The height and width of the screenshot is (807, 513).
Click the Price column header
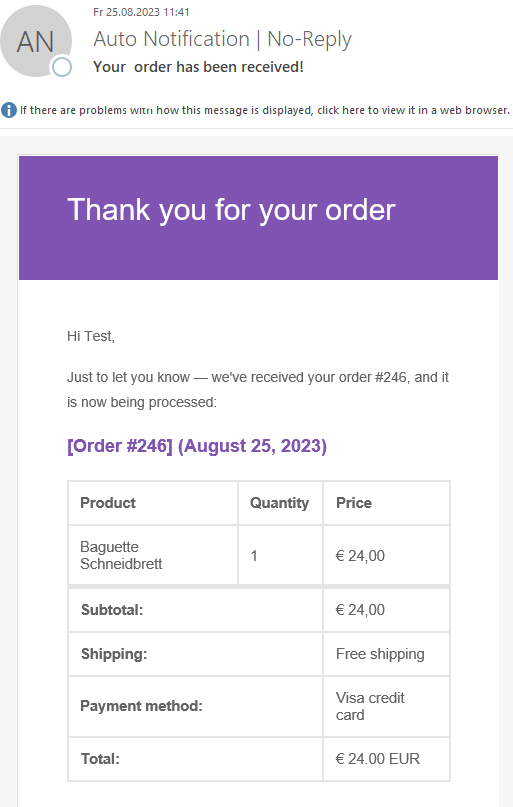[386, 503]
